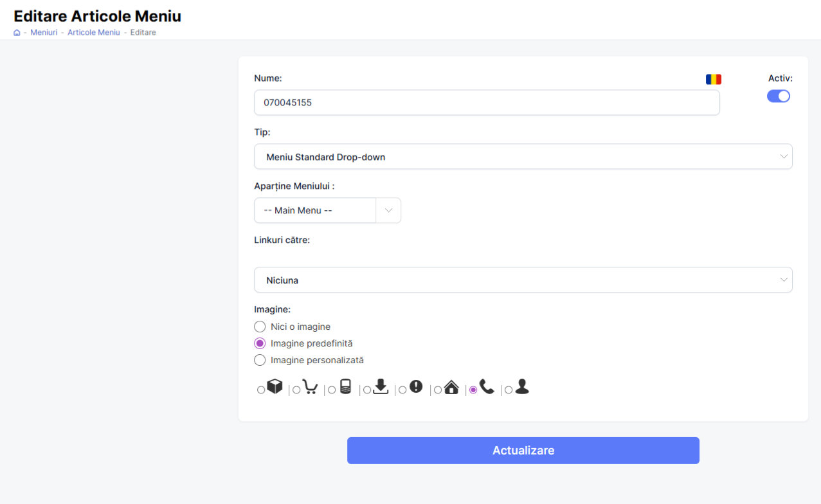Screen dimensions: 821x504
Task: Open the Tip dropdown menu
Action: [x=523, y=157]
